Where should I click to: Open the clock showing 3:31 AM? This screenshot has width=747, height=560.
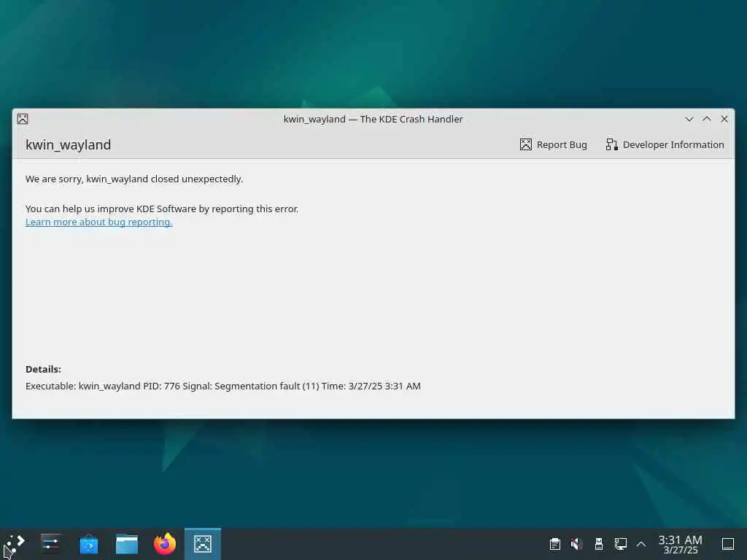pos(681,544)
